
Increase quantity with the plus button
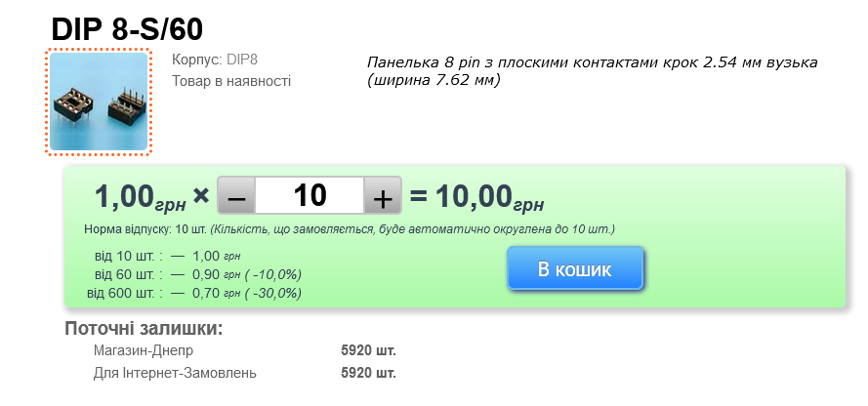click(x=383, y=196)
